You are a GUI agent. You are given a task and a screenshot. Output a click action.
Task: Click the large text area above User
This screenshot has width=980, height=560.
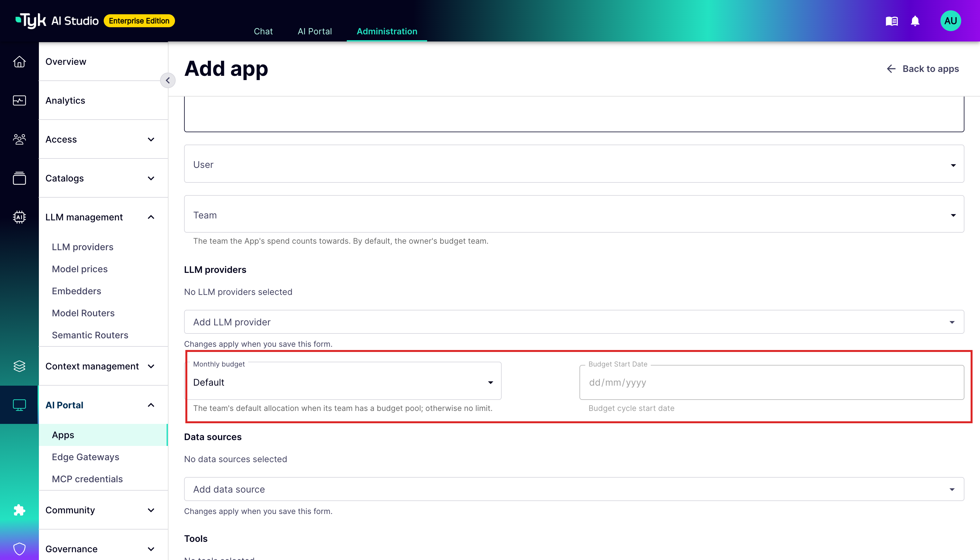[x=574, y=114]
